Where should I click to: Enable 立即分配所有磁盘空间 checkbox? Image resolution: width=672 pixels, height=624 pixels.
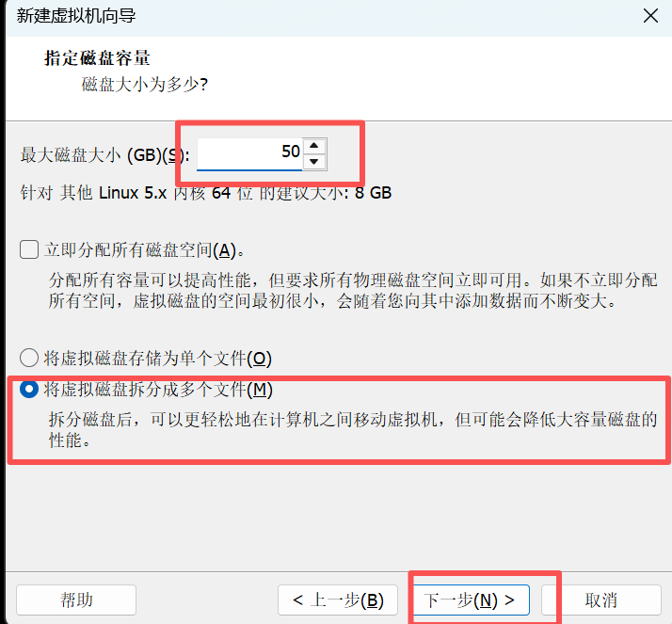29,249
